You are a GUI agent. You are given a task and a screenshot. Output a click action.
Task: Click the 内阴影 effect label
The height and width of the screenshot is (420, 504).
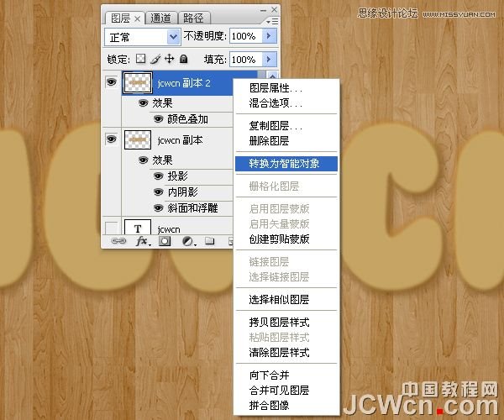coord(182,192)
